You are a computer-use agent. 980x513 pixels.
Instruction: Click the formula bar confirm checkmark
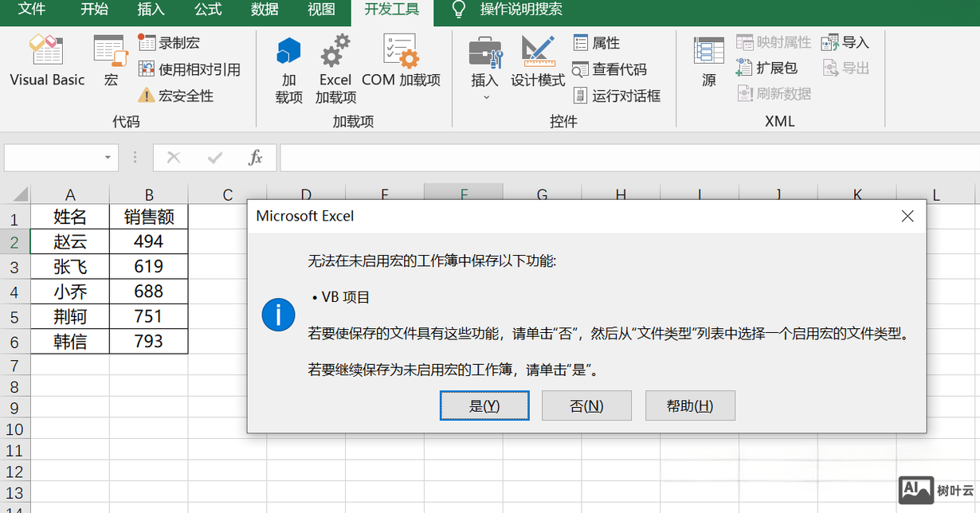tap(215, 158)
